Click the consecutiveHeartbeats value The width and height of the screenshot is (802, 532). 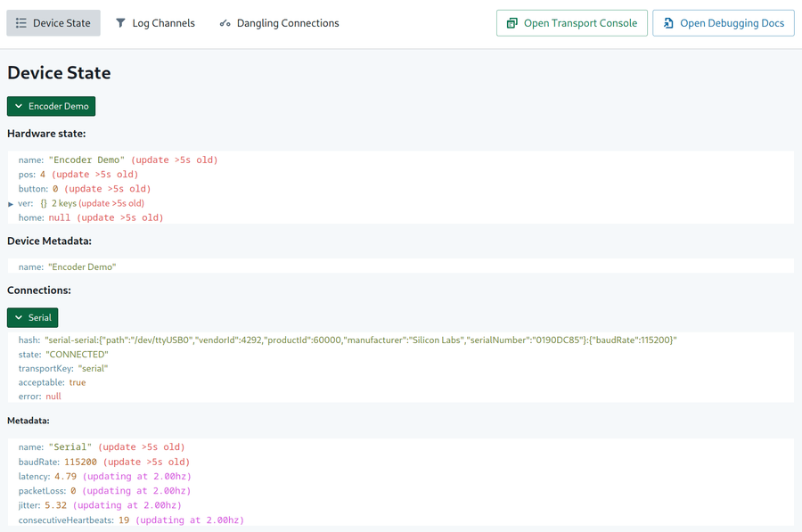[x=124, y=520]
